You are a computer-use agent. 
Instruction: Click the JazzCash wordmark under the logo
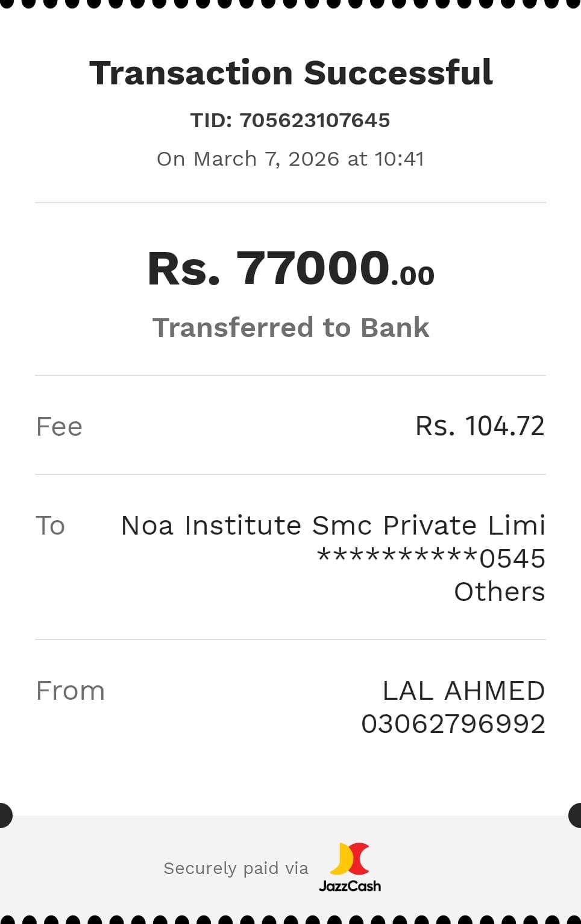pos(350,886)
